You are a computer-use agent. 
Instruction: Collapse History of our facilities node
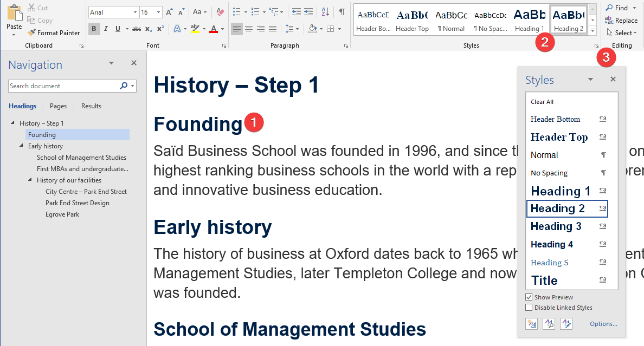click(x=30, y=179)
